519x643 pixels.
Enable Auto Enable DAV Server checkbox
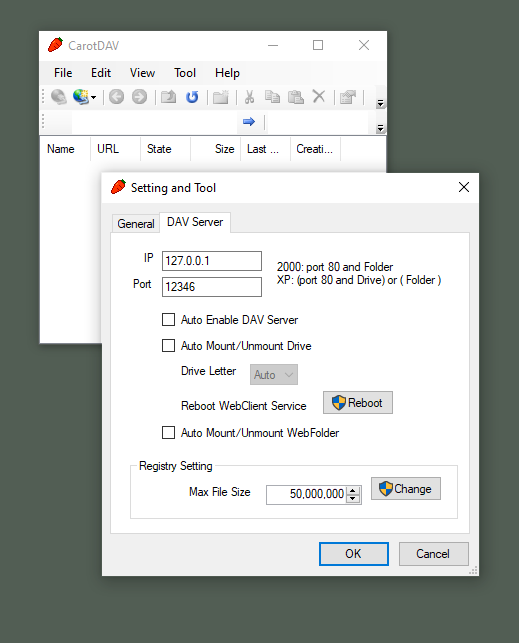pos(168,319)
